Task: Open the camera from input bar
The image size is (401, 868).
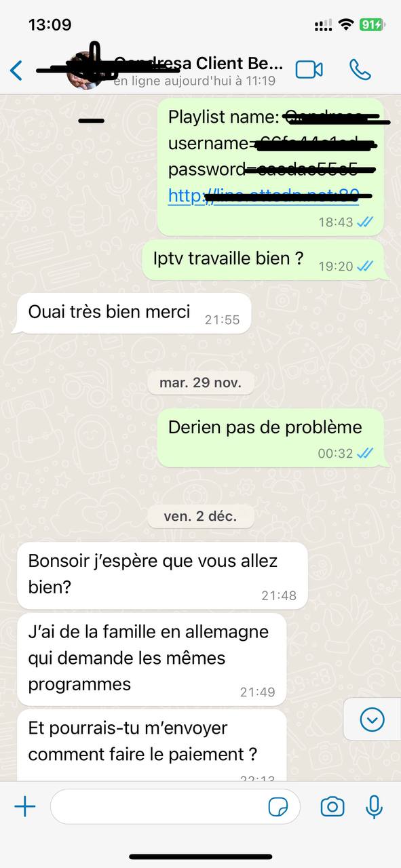Action: (x=332, y=806)
